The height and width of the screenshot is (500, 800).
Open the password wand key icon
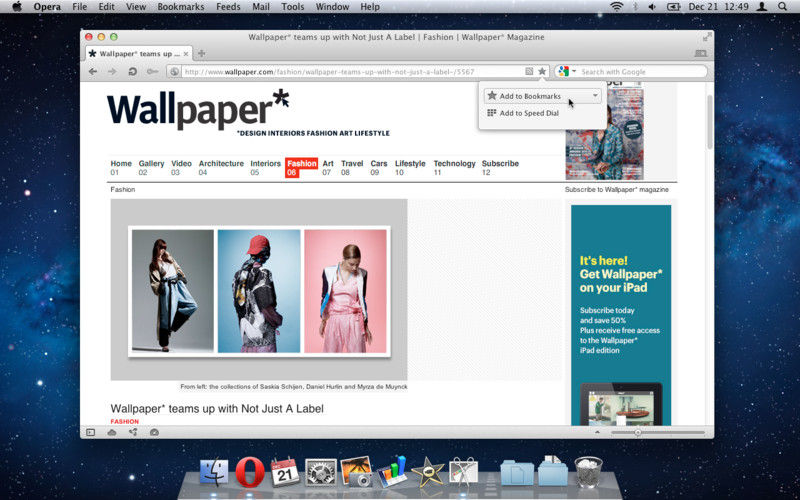coord(152,71)
